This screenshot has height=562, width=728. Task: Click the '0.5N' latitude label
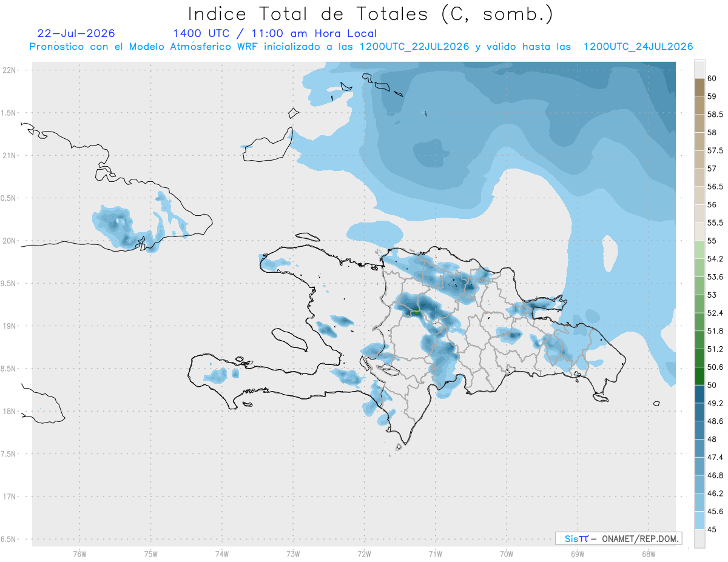pos(8,198)
